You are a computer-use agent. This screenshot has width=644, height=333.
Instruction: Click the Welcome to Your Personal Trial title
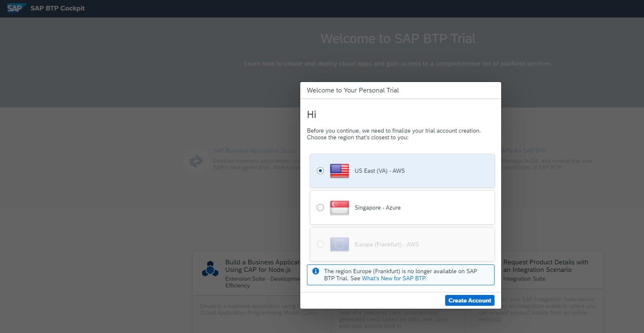tap(353, 90)
